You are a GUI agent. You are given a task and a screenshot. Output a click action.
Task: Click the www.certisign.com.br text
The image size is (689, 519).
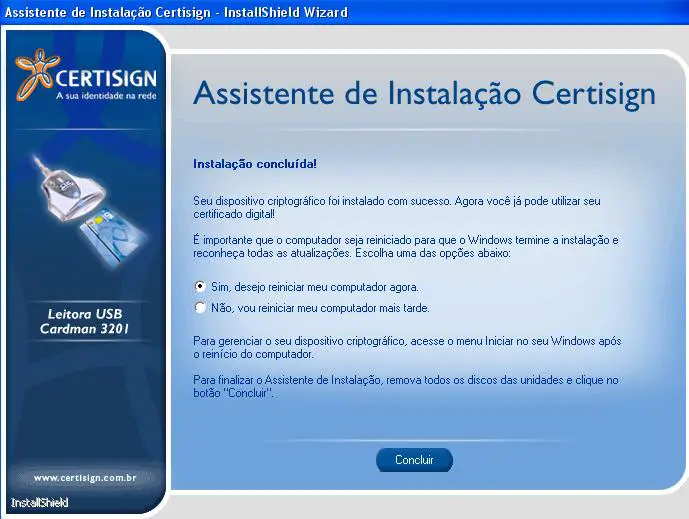(85, 478)
